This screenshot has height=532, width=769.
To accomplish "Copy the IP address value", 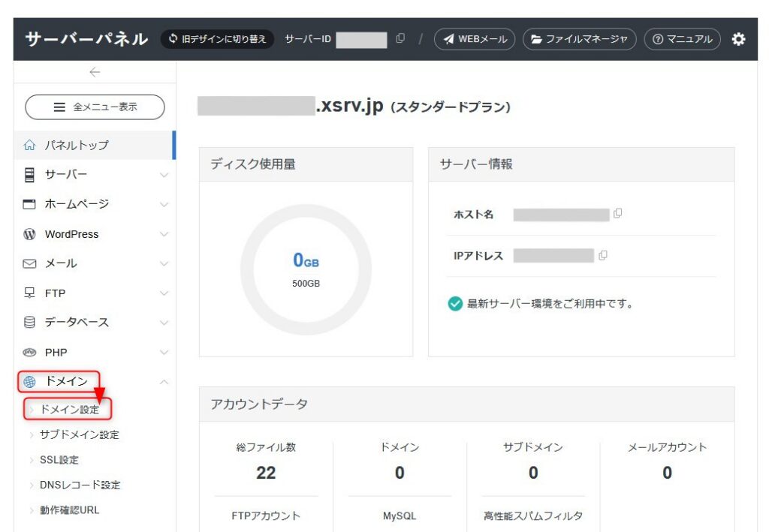I will point(602,255).
